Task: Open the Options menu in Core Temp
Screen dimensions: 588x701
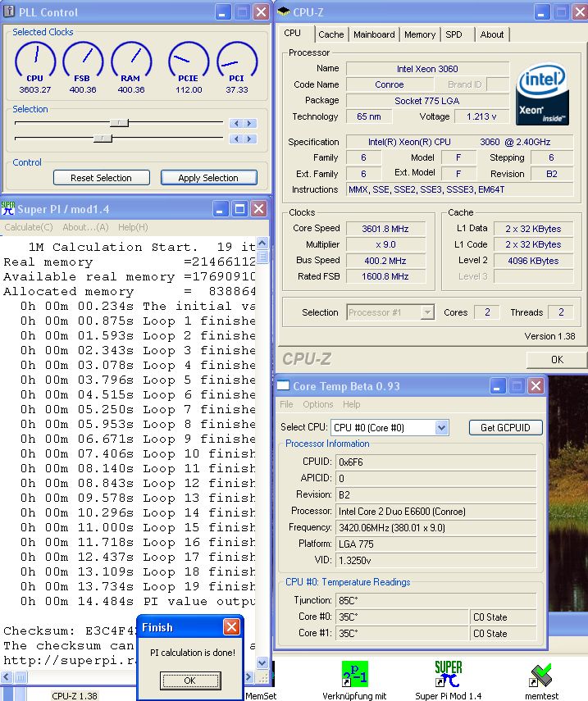Action: click(x=317, y=404)
